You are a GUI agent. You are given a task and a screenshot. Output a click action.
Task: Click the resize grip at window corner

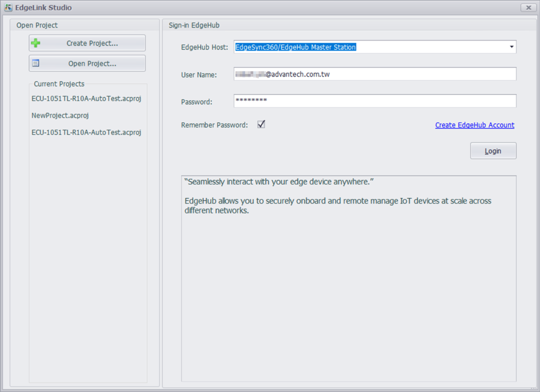pyautogui.click(x=535, y=388)
